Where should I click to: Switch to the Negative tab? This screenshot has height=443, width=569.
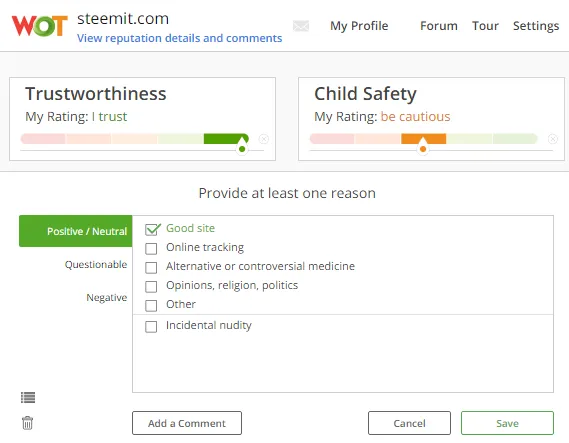click(x=107, y=298)
